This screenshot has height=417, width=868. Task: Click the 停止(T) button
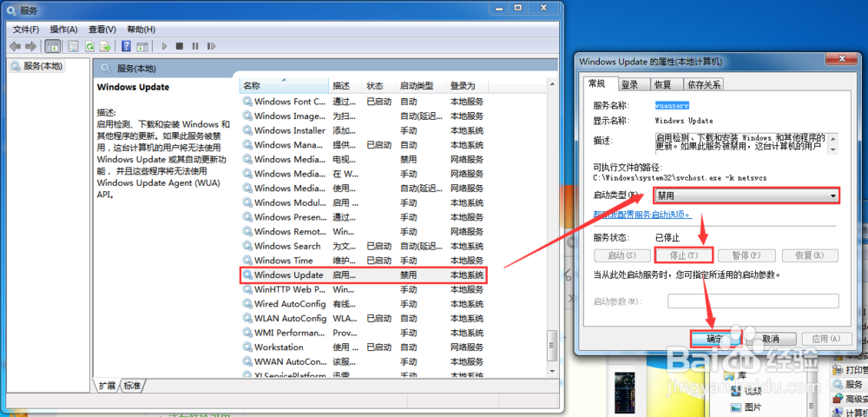tap(684, 255)
